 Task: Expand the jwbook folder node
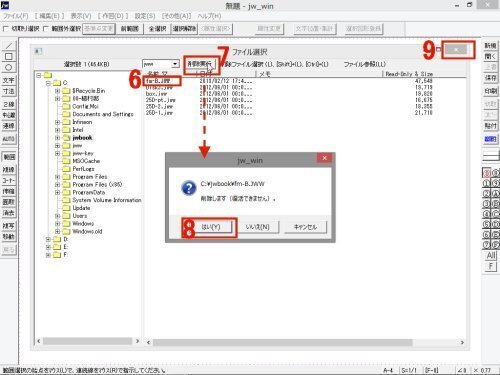57,138
